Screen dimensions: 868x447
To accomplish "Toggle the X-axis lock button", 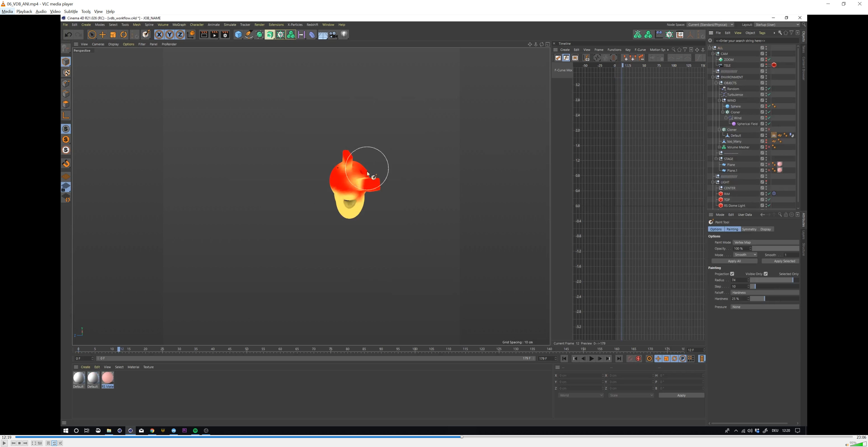I will tap(159, 35).
